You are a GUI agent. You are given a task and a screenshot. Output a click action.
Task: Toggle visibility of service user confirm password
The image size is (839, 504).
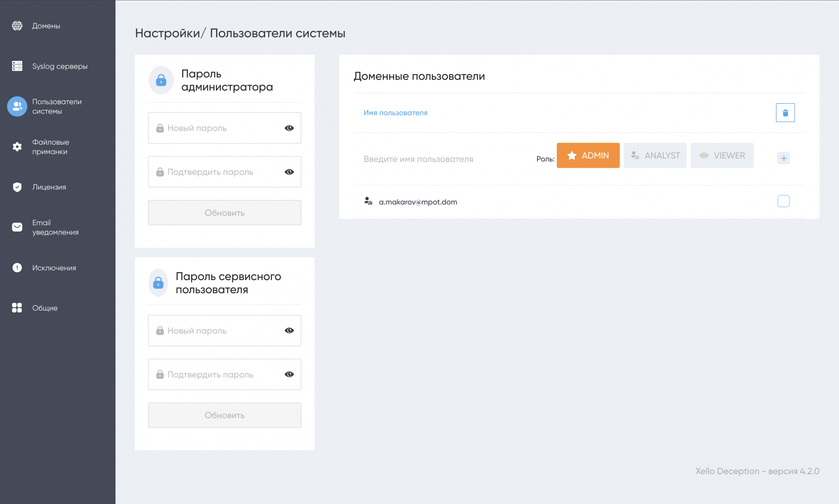click(x=289, y=374)
